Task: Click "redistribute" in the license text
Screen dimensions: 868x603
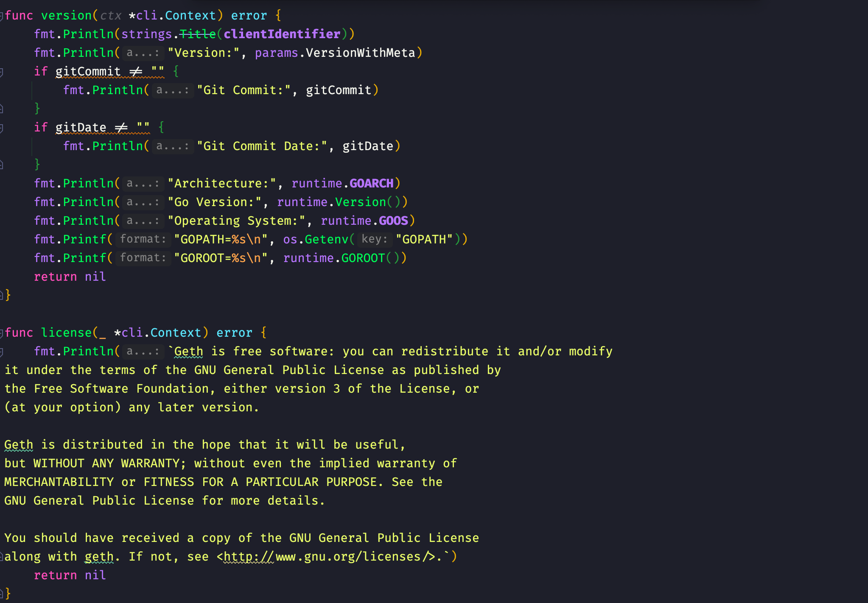Action: click(445, 352)
